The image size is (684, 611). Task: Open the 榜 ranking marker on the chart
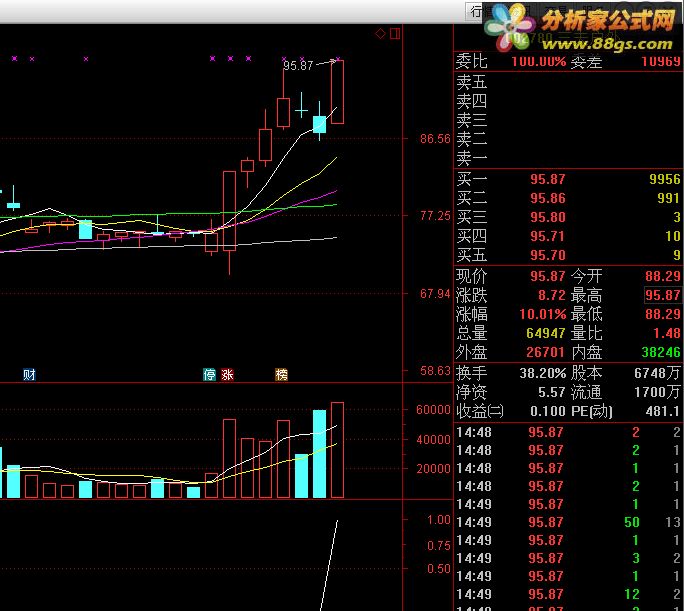pyautogui.click(x=281, y=374)
